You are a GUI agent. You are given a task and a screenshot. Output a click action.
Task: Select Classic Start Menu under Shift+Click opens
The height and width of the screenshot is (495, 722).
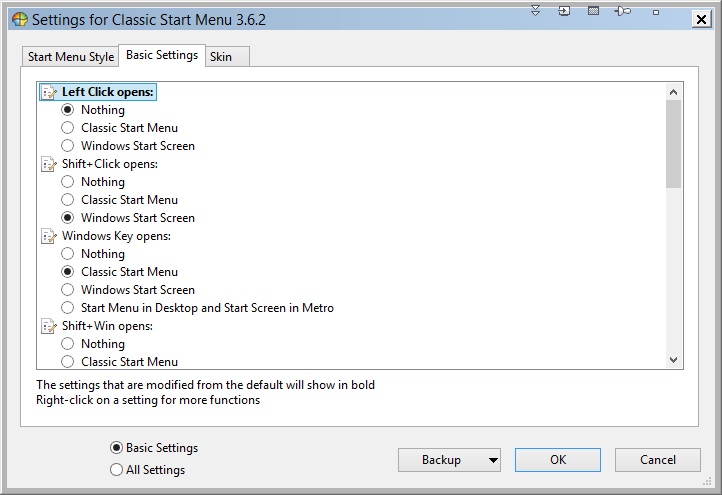click(x=68, y=199)
